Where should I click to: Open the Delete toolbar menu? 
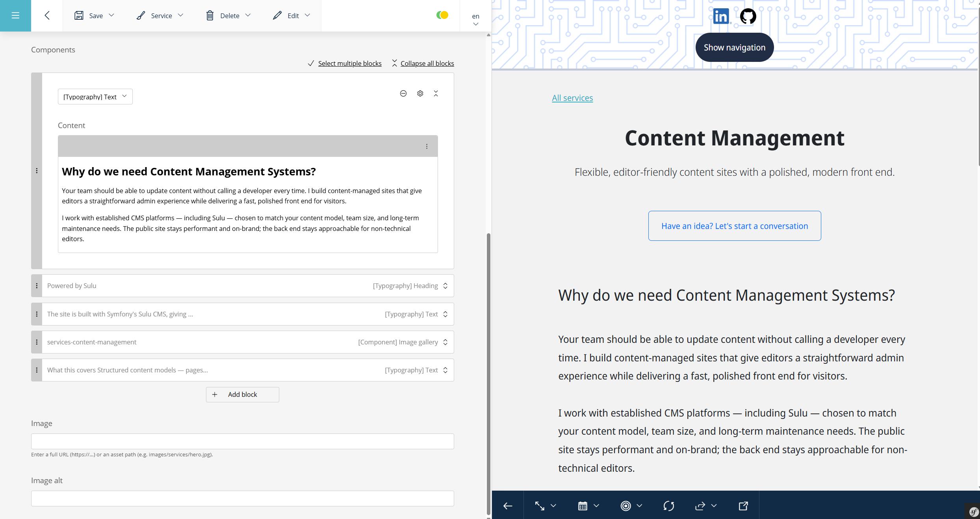(x=228, y=15)
